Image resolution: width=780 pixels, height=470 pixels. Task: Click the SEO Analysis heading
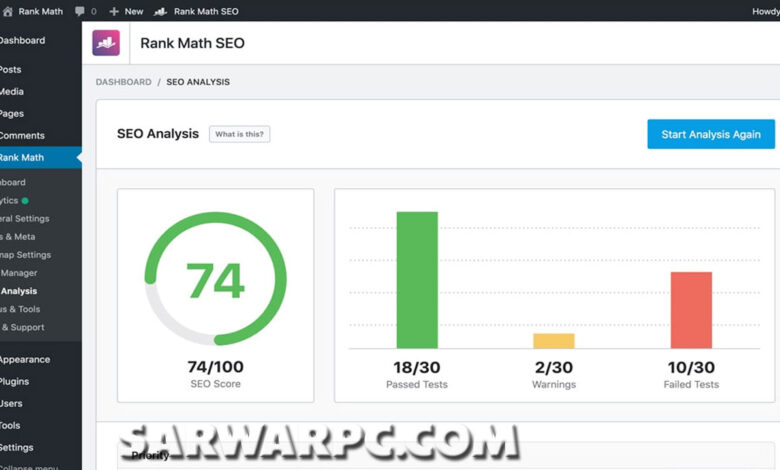point(158,134)
